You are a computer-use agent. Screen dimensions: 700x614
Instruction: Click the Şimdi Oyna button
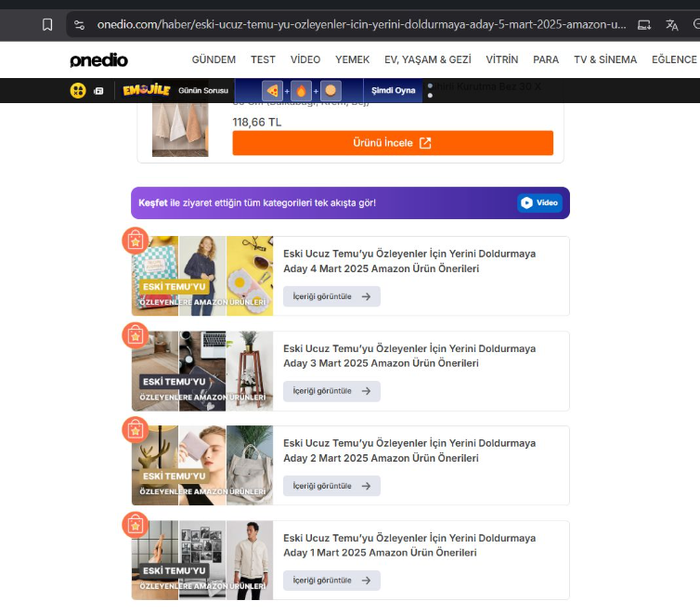coord(394,91)
